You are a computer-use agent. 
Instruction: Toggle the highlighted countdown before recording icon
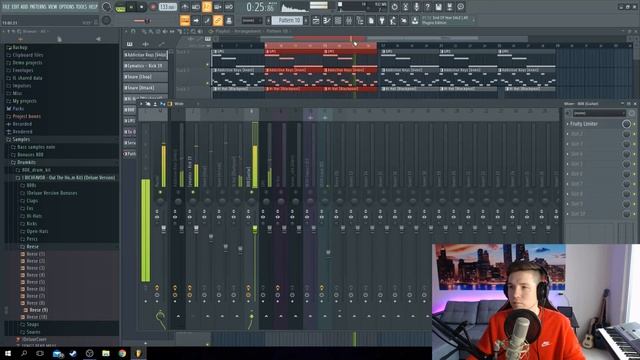click(x=207, y=7)
